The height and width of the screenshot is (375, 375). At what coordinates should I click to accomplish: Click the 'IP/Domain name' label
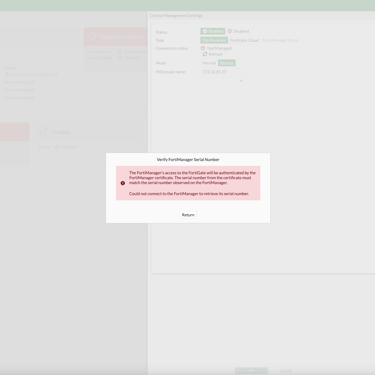coord(170,72)
